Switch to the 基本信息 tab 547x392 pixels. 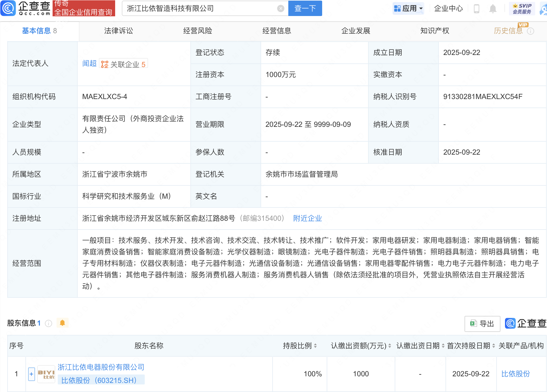[39, 31]
